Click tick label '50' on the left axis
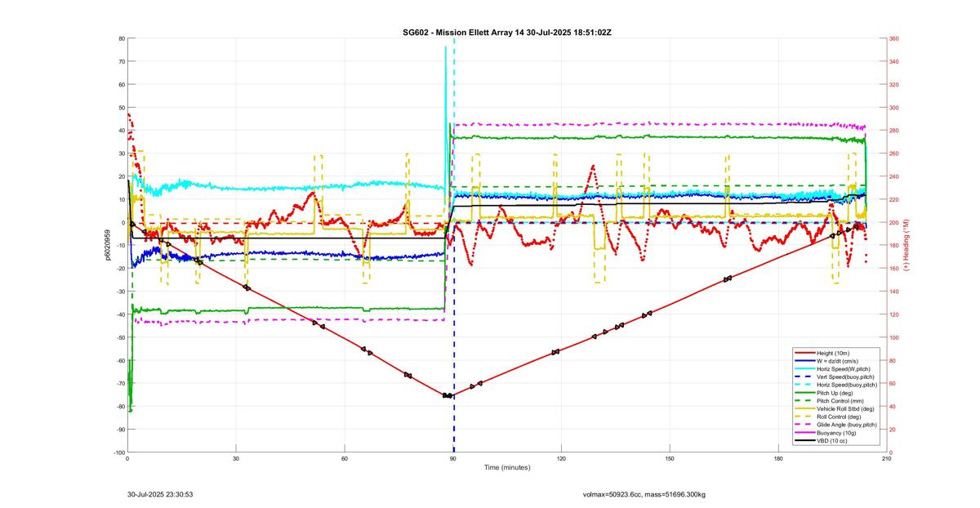This screenshot has height=508, width=980. (x=120, y=108)
